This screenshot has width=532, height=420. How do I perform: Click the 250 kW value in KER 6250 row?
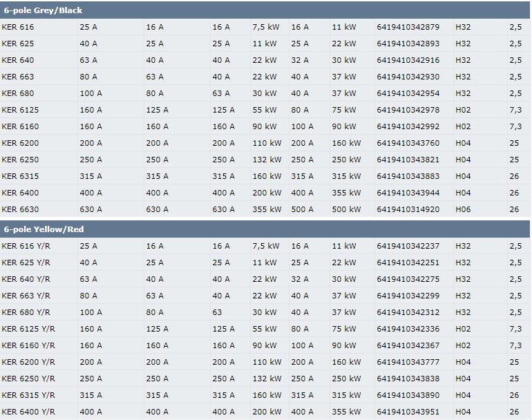click(x=346, y=160)
